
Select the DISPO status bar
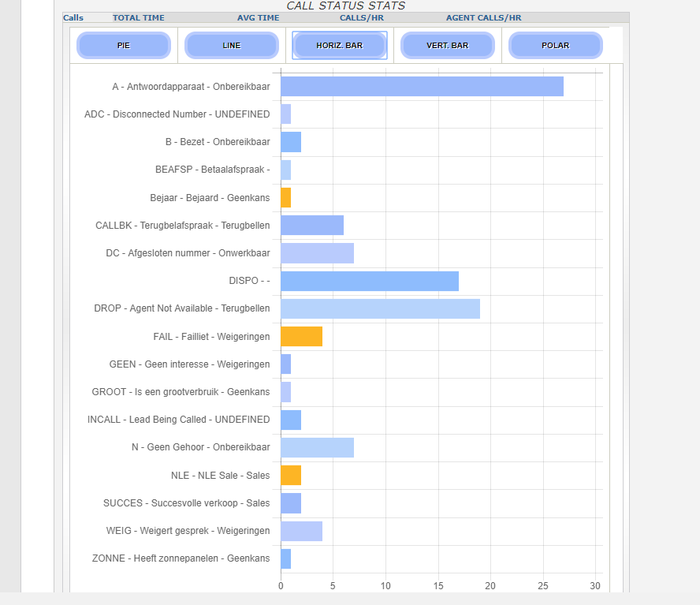coord(370,281)
